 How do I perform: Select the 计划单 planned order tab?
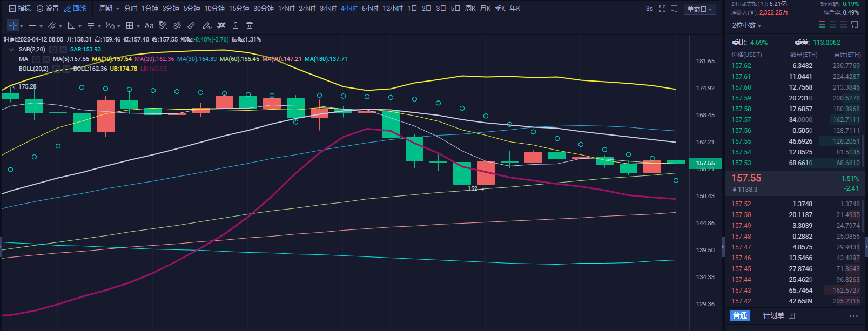pos(773,315)
